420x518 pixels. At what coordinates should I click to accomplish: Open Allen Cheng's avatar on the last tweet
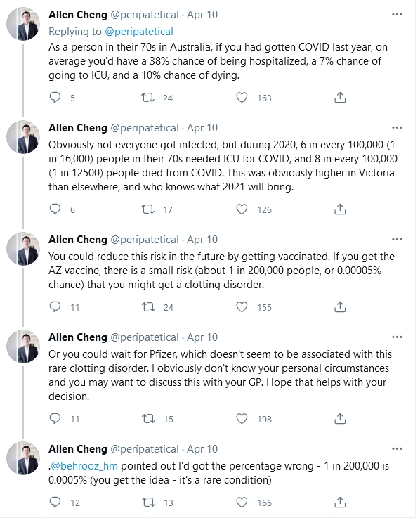coord(23,458)
